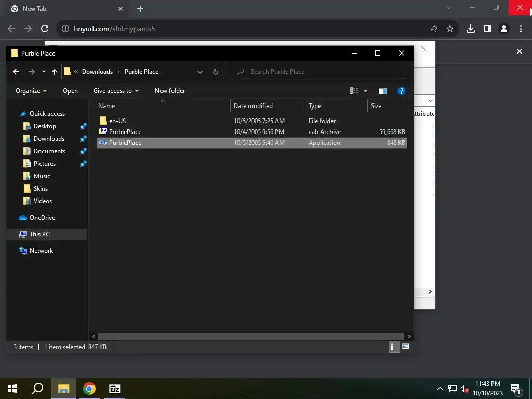Select the PurblePlace cab Archive file

click(x=252, y=131)
